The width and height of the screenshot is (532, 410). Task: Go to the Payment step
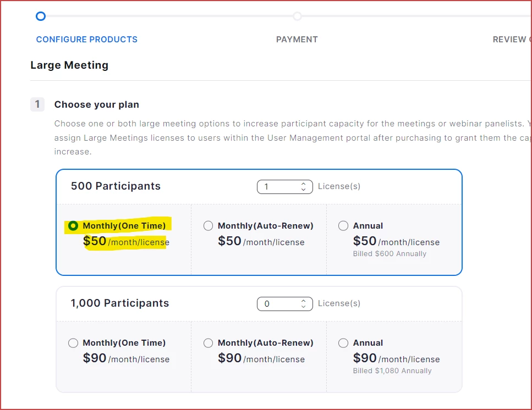click(x=297, y=40)
